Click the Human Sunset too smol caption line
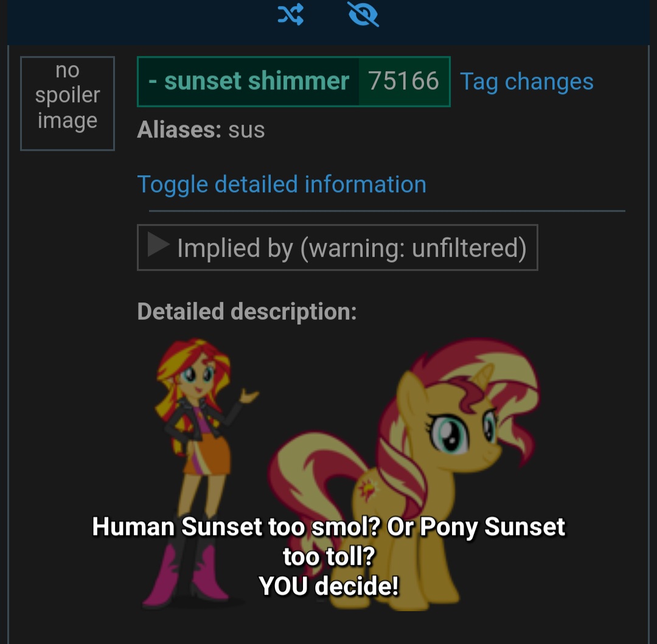This screenshot has width=657, height=644. [329, 527]
